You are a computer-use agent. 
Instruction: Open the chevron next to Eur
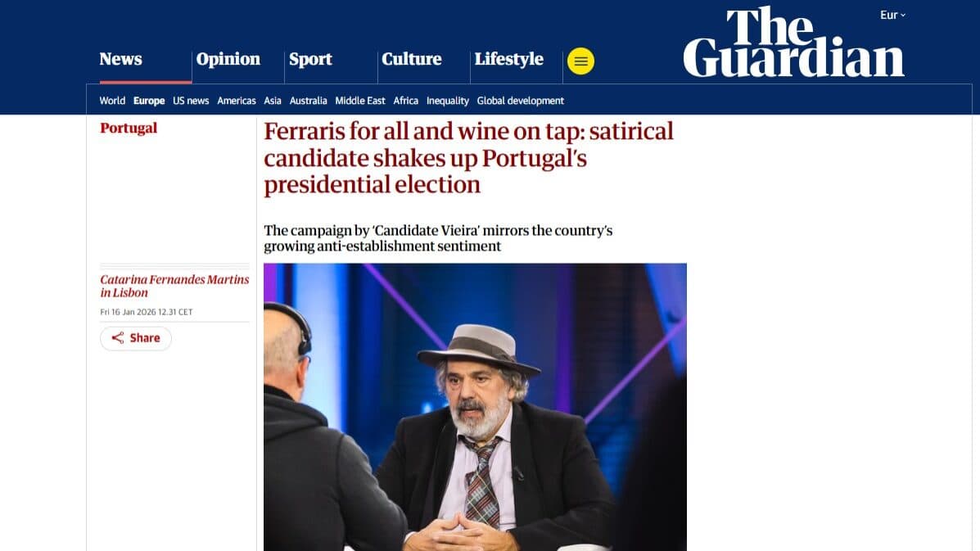click(903, 14)
